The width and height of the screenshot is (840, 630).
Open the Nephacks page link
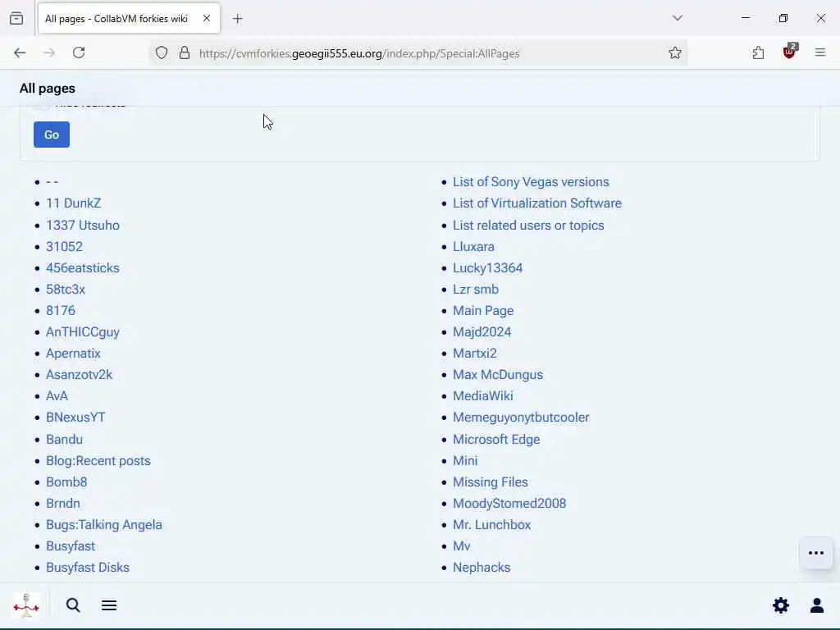tap(482, 568)
